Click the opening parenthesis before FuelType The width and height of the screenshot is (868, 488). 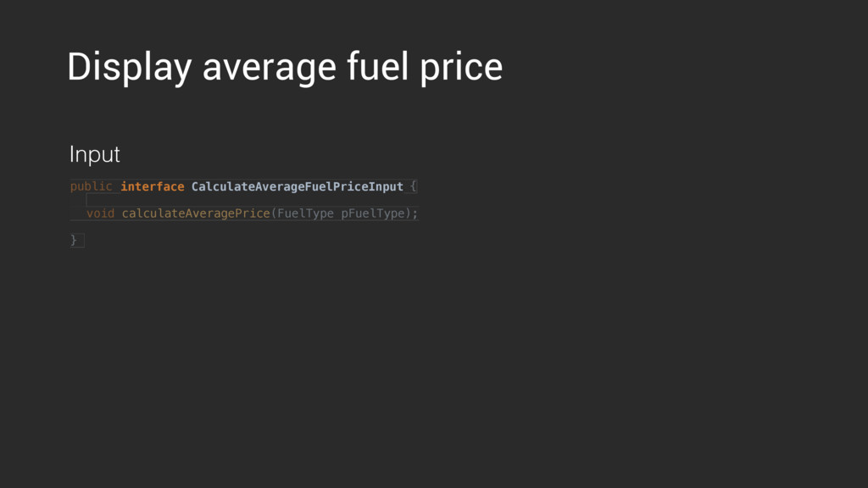(x=274, y=213)
